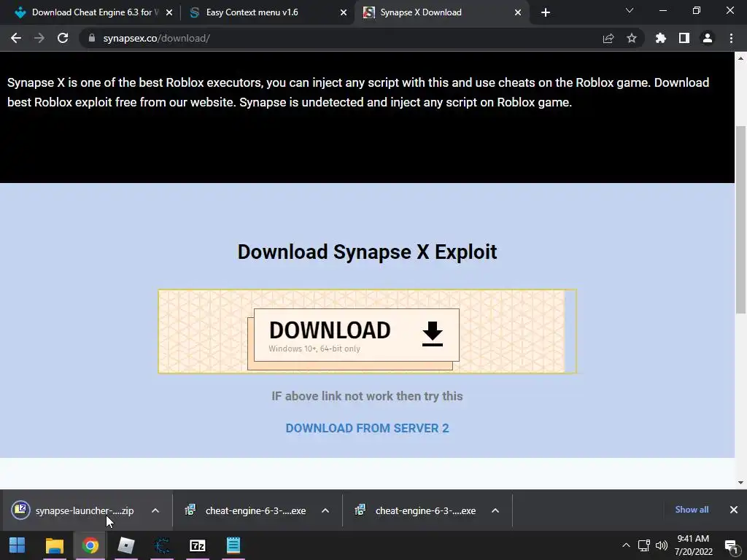Close the Synapse X Download tab

tap(518, 12)
